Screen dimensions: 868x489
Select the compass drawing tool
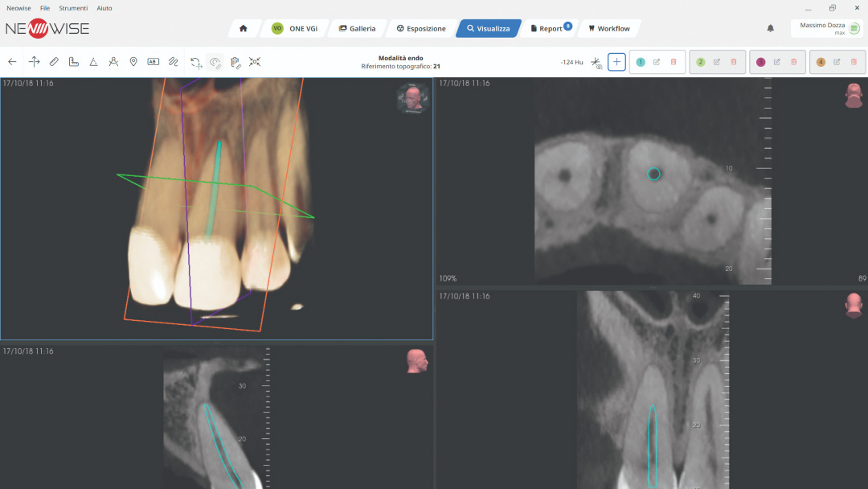click(113, 62)
